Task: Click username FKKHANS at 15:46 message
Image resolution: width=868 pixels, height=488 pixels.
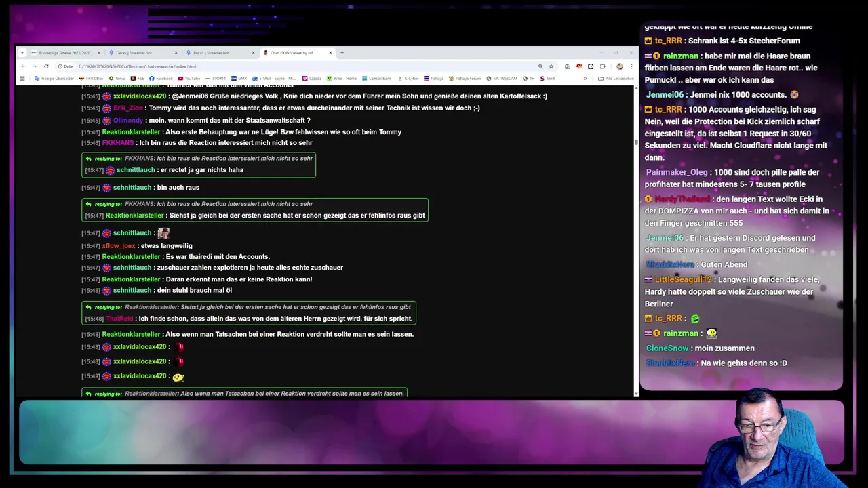Action: coord(118,143)
